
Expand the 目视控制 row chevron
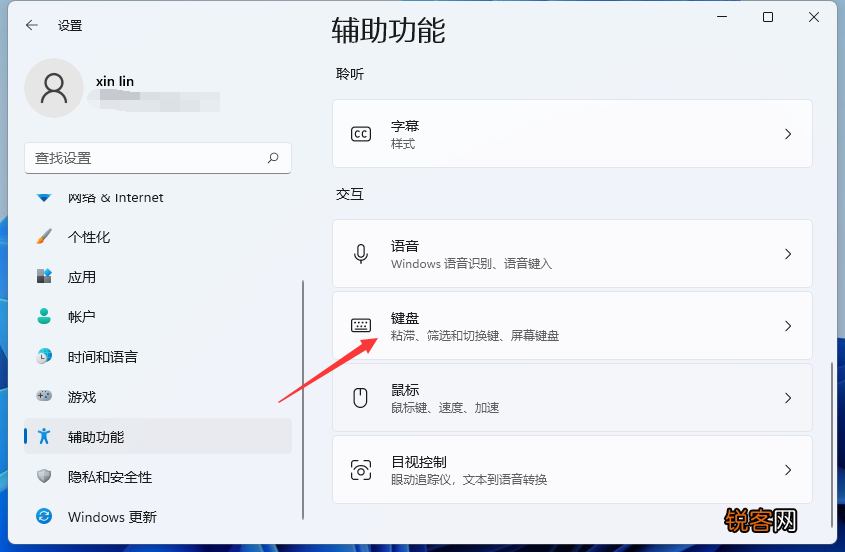coord(788,470)
